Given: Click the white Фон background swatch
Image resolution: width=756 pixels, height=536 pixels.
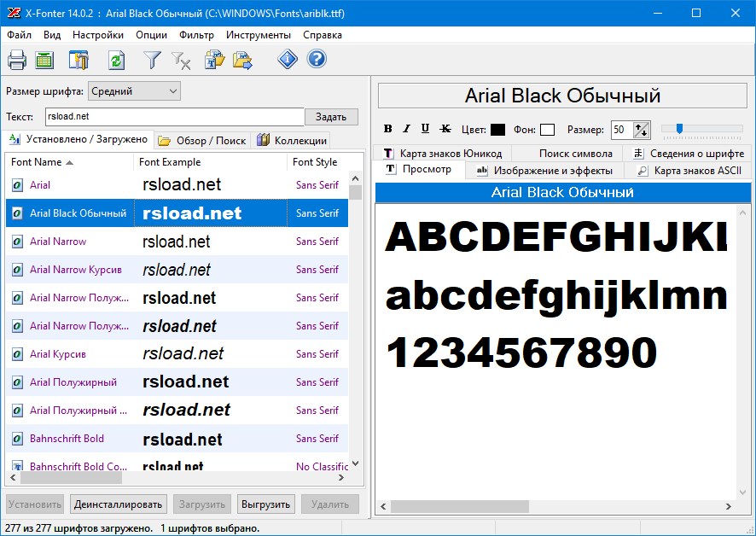Looking at the screenshot, I should click(x=547, y=130).
